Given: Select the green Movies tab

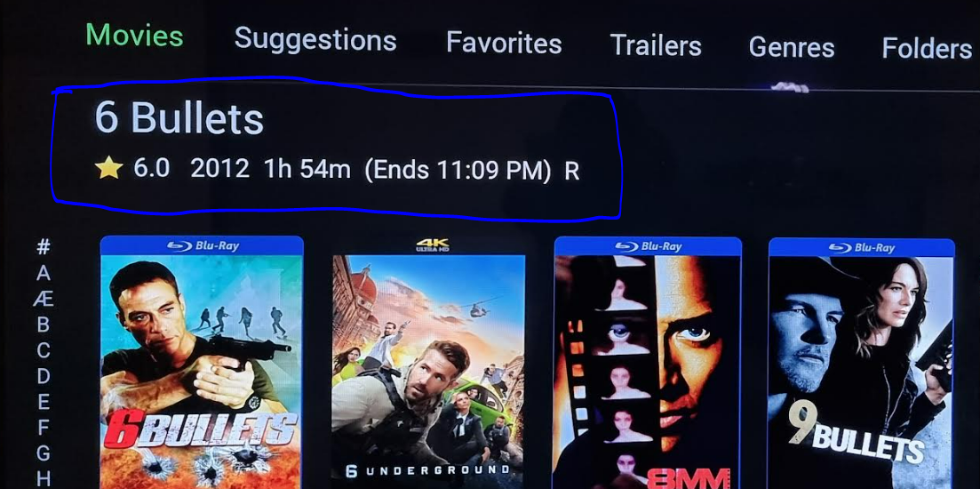Looking at the screenshot, I should tap(135, 35).
